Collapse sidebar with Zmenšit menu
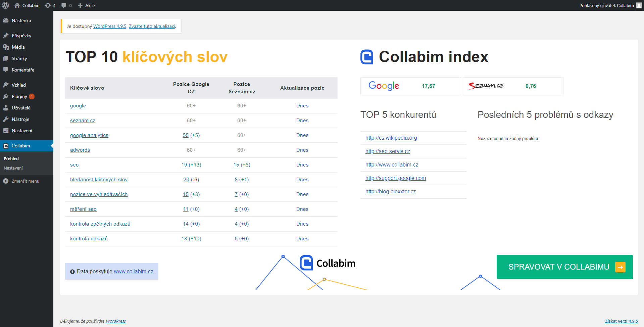This screenshot has height=327, width=644. coord(25,181)
